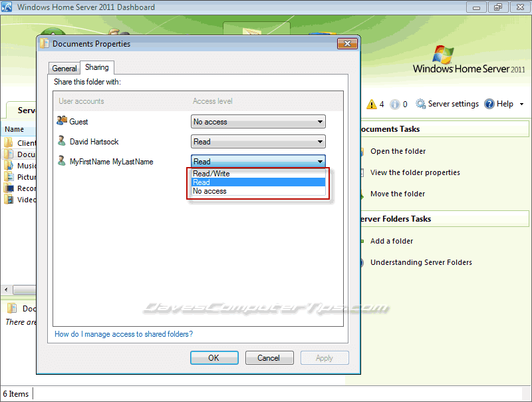The height and width of the screenshot is (402, 532).
Task: Click View the folder properties task
Action: coord(415,172)
